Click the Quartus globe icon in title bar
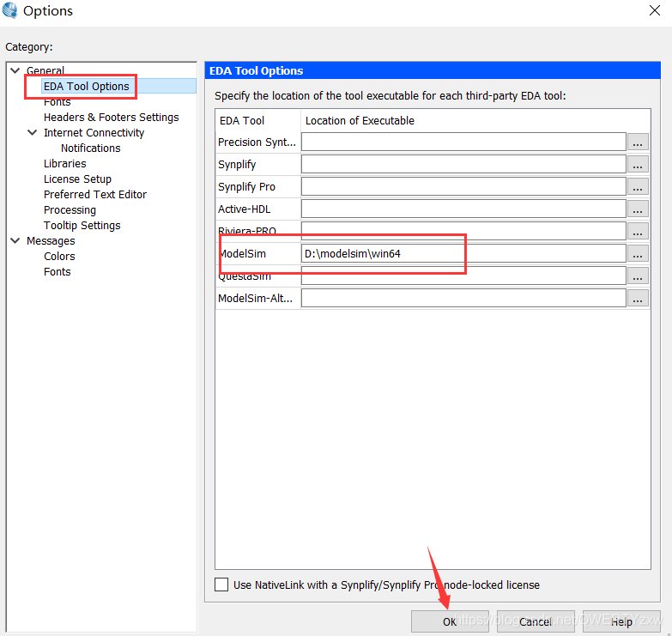This screenshot has height=636, width=672. click(9, 10)
